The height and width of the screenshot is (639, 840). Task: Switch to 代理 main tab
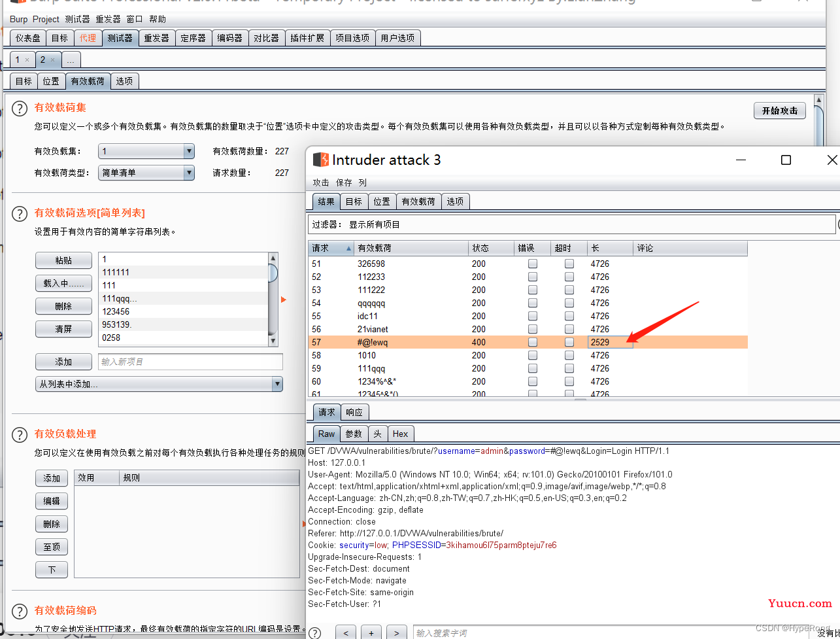pyautogui.click(x=88, y=38)
